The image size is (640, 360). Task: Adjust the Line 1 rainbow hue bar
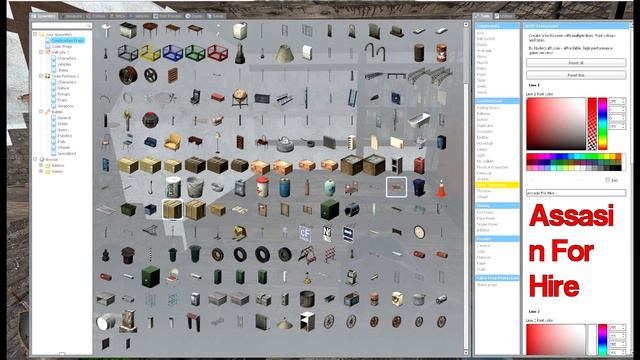click(602, 124)
